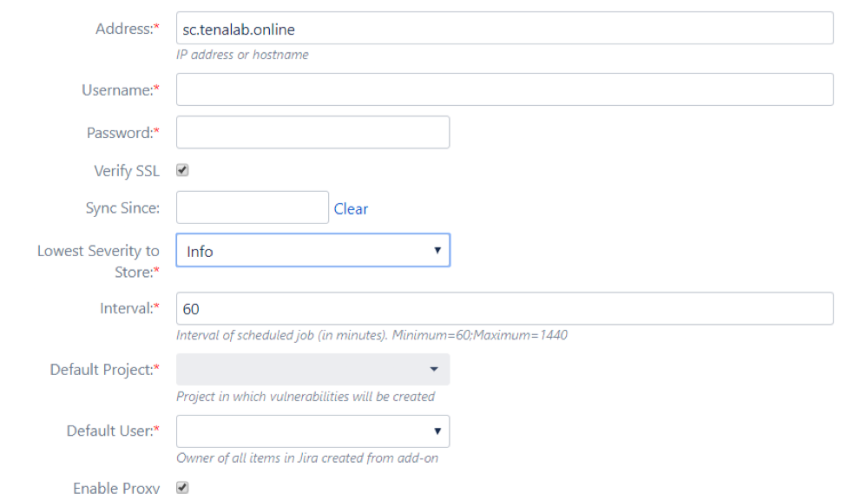Click the arrow on the Info severity select
The width and height of the screenshot is (868, 494).
(437, 251)
